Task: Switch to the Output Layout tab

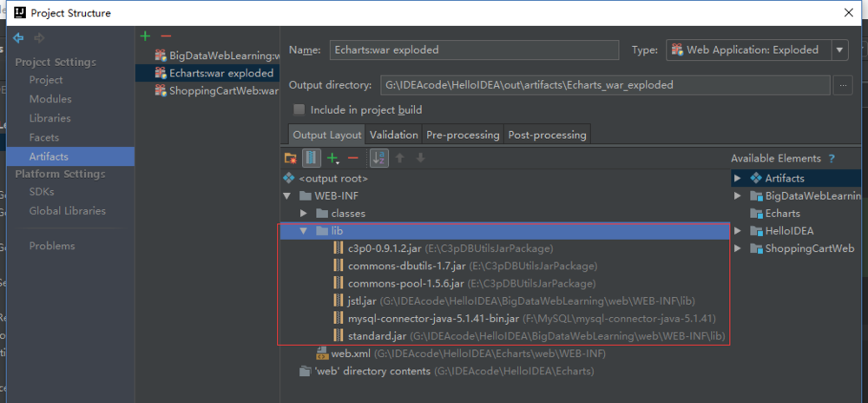Action: (327, 135)
